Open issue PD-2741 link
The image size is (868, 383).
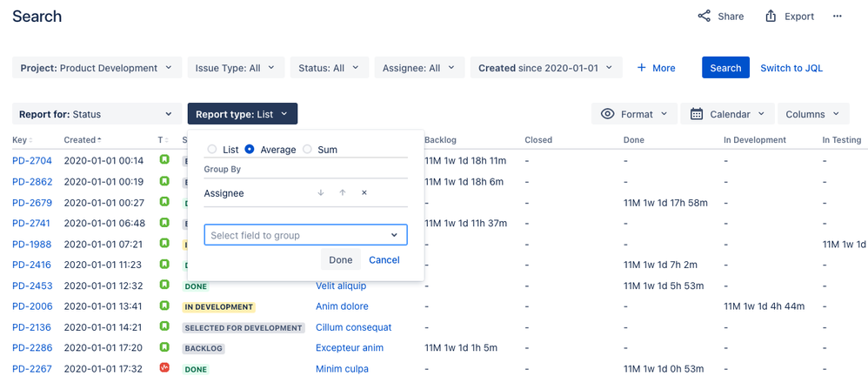(x=31, y=223)
